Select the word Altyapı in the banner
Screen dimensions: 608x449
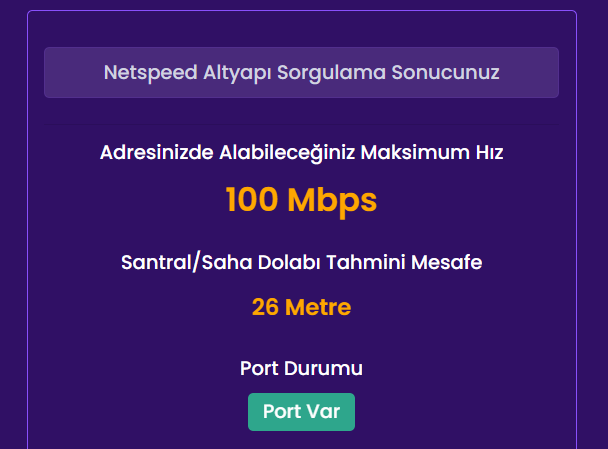pos(231,73)
